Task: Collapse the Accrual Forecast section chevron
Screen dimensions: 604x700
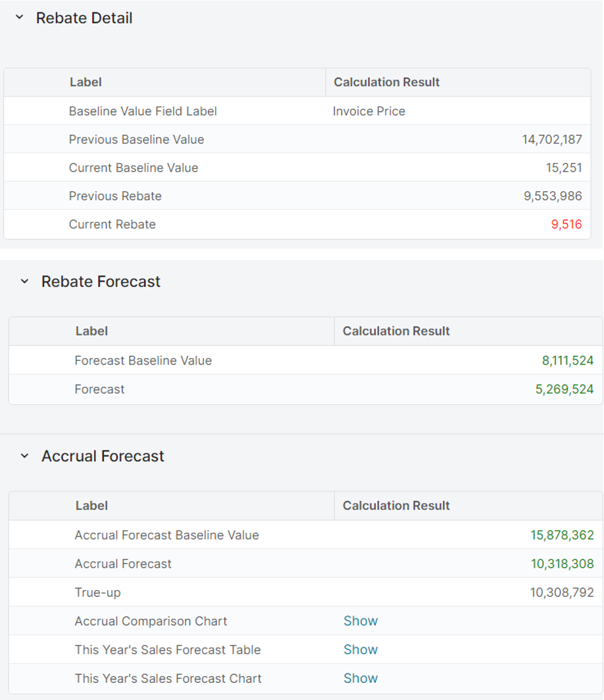Action: pos(25,456)
